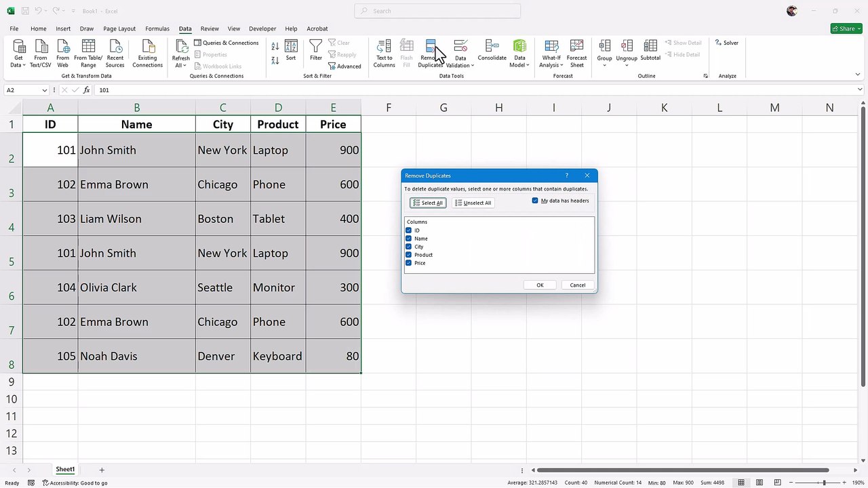Sort Z to A descending
Image resolution: width=868 pixels, height=488 pixels.
pyautogui.click(x=275, y=60)
